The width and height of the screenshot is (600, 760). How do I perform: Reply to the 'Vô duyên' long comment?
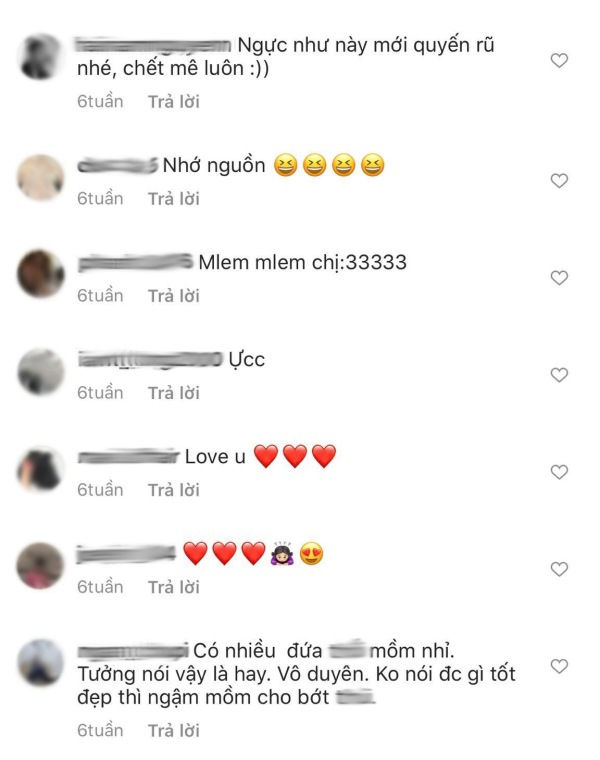click(x=174, y=730)
